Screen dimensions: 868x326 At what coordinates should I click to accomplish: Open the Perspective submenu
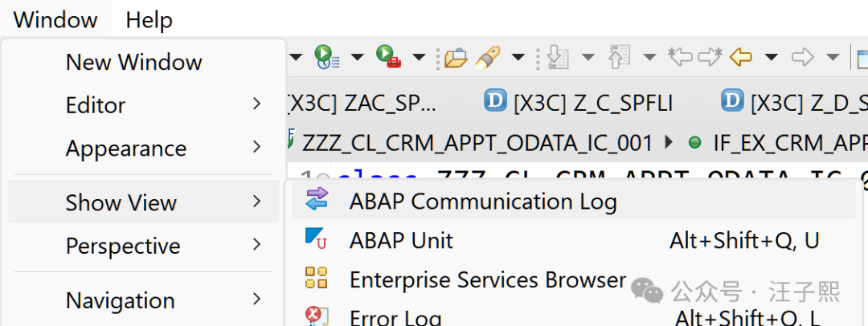coord(143,245)
